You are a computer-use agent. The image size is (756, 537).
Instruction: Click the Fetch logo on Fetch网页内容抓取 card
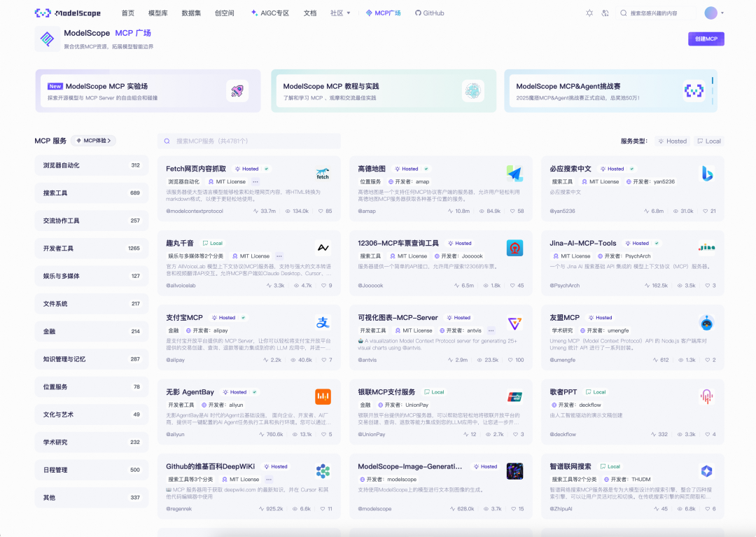pos(323,174)
